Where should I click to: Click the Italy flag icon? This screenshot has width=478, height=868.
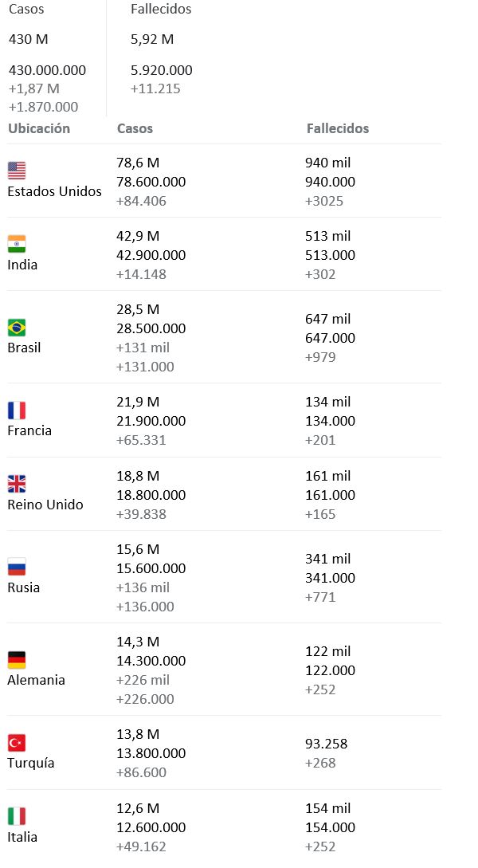(x=17, y=815)
